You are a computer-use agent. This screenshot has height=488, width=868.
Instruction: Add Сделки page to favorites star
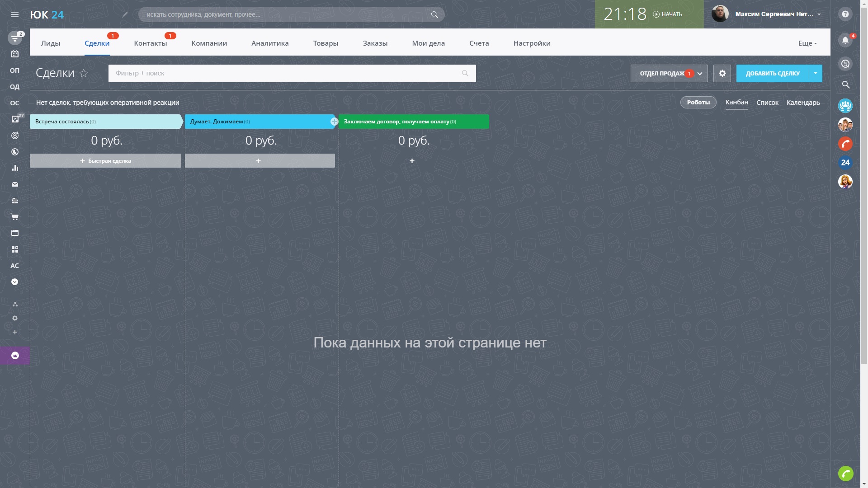coord(84,73)
